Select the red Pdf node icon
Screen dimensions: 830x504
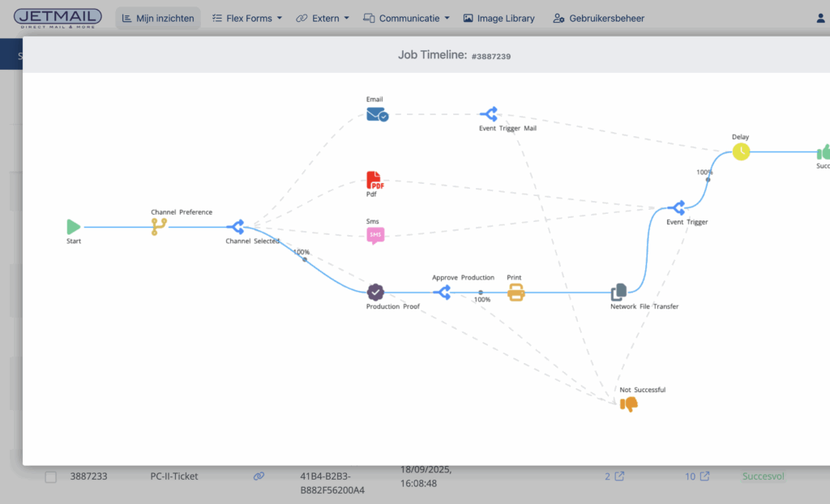374,180
